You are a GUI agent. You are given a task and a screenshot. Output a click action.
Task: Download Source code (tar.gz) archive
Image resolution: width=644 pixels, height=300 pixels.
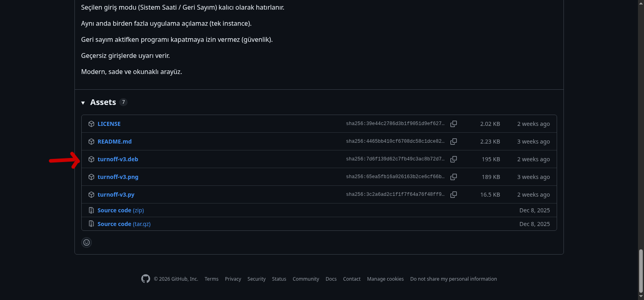[124, 224]
